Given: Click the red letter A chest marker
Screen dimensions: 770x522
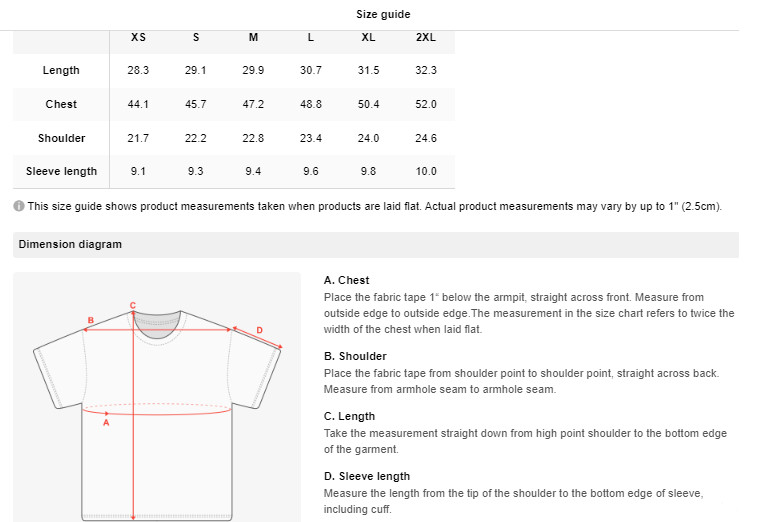Looking at the screenshot, I should tap(106, 422).
